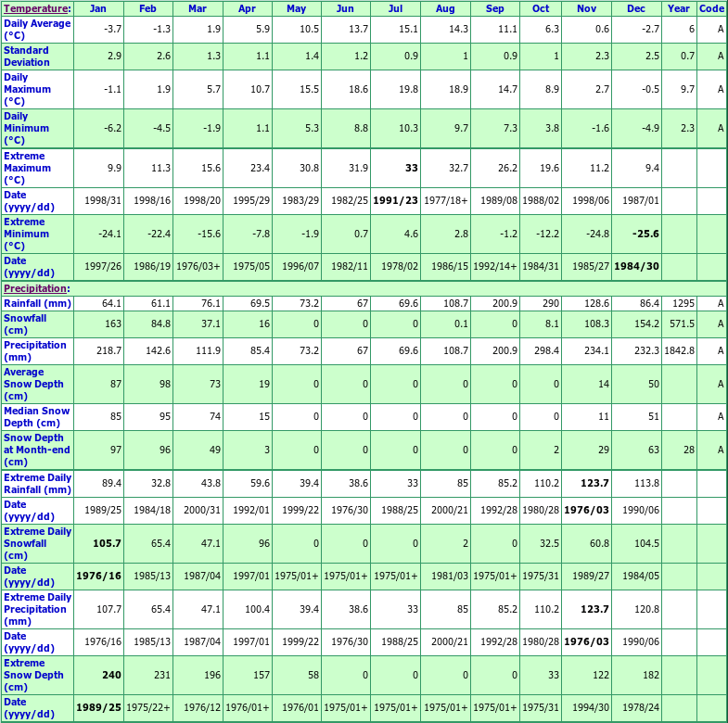Open the Daily Maximum (°C) link
Screen dimensions: 728x723
click(x=28, y=89)
